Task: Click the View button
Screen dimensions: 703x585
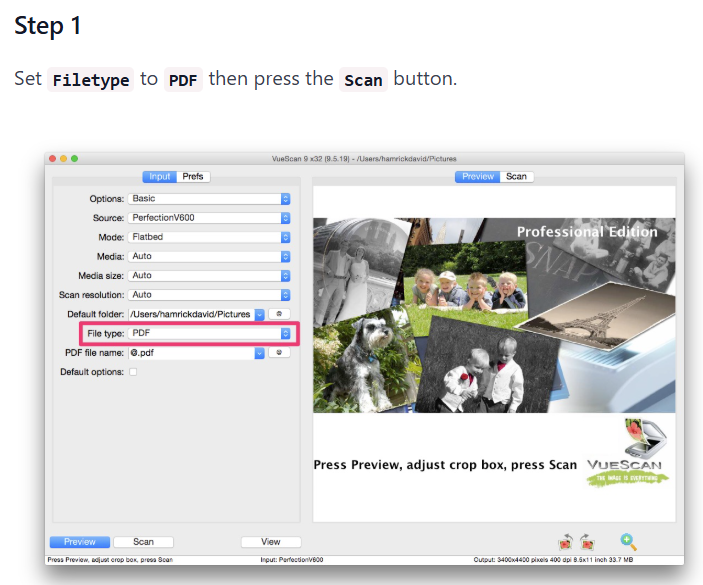Action: [271, 542]
